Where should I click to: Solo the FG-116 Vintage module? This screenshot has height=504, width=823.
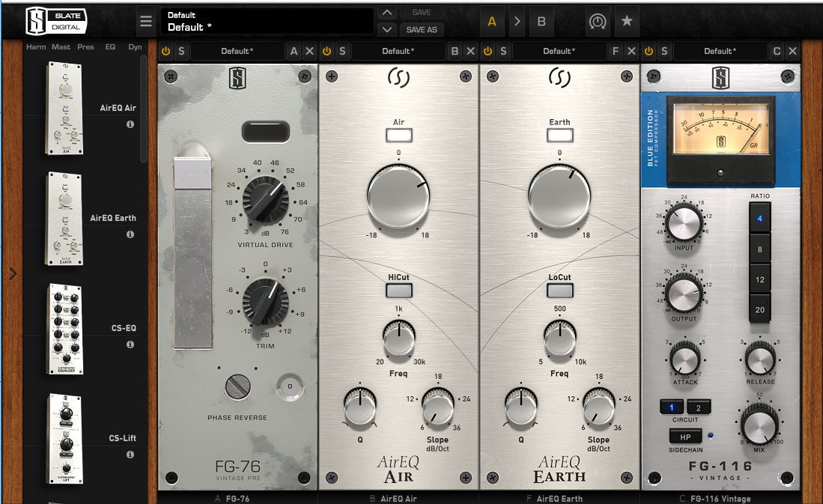click(664, 51)
